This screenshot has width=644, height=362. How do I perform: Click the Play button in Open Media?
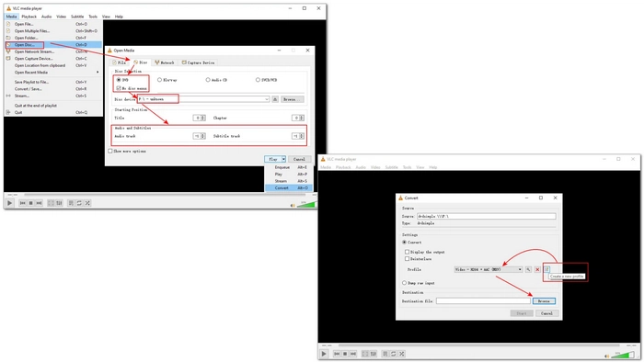point(272,159)
